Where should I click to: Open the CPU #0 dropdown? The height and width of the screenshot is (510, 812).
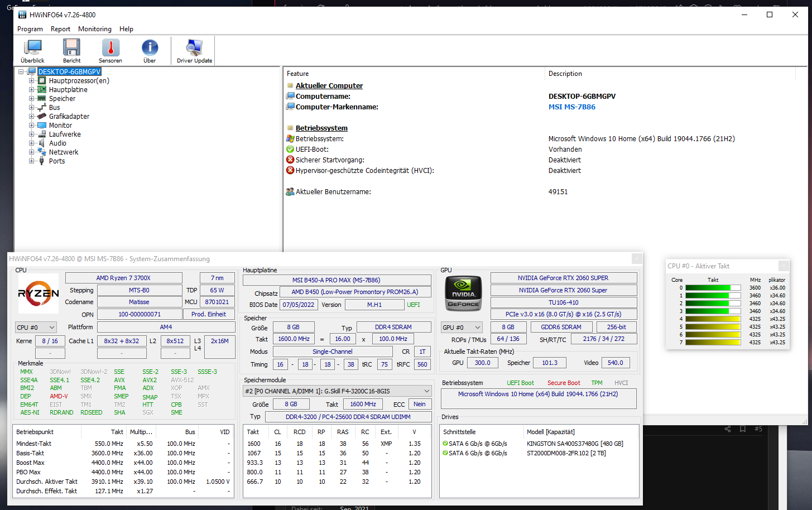click(x=36, y=328)
